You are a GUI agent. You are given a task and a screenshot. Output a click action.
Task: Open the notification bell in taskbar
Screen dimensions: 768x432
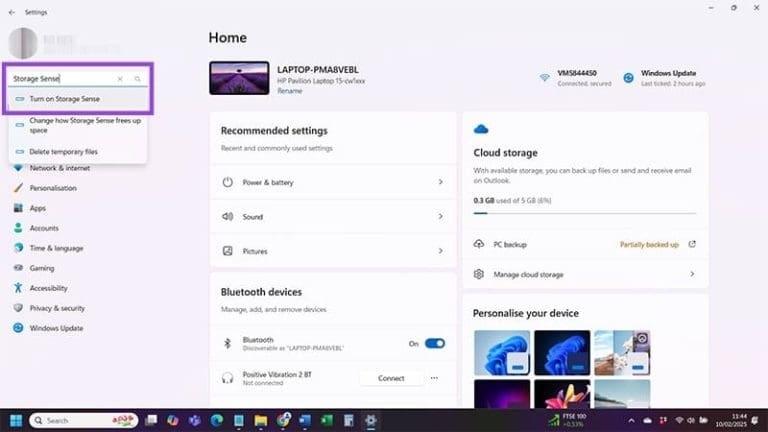click(755, 420)
